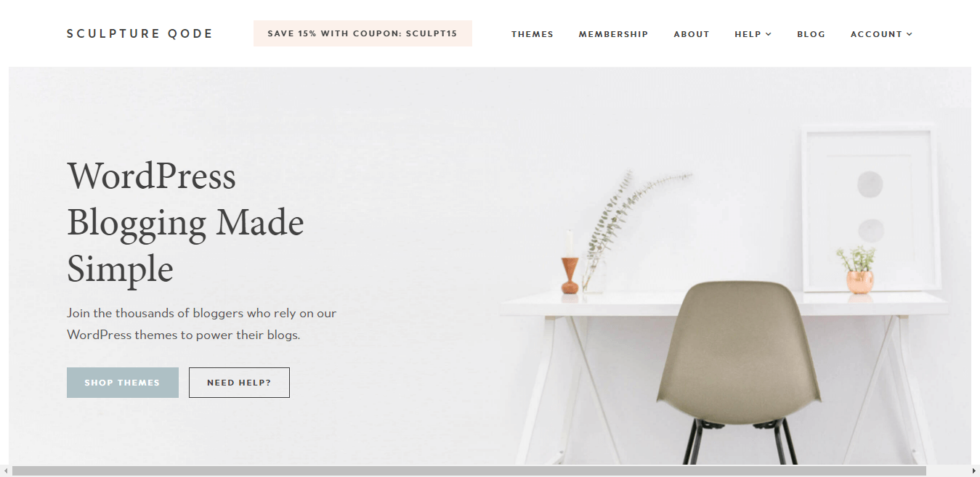Image resolution: width=980 pixels, height=477 pixels.
Task: Click the SCULPT15 coupon banner
Action: pos(363,33)
